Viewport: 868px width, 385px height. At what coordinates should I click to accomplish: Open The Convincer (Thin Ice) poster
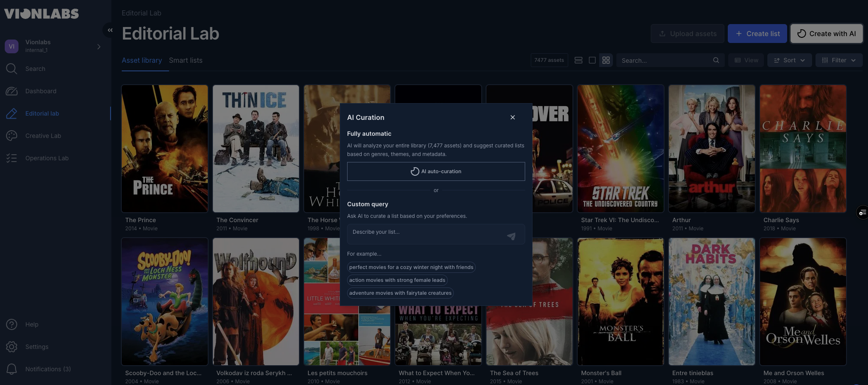click(256, 149)
